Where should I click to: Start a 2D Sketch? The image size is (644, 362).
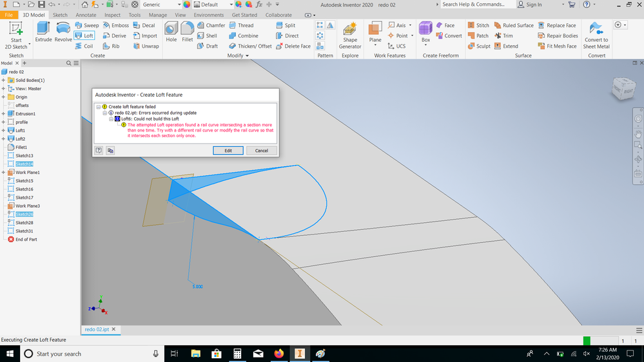[x=16, y=35]
